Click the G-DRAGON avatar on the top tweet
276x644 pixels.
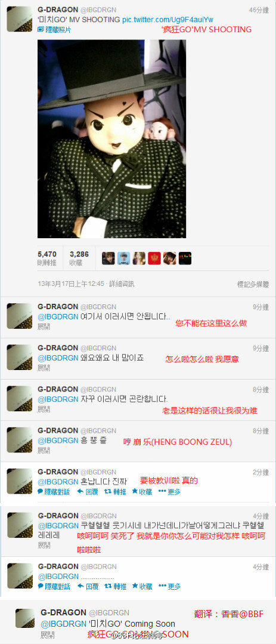click(20, 19)
